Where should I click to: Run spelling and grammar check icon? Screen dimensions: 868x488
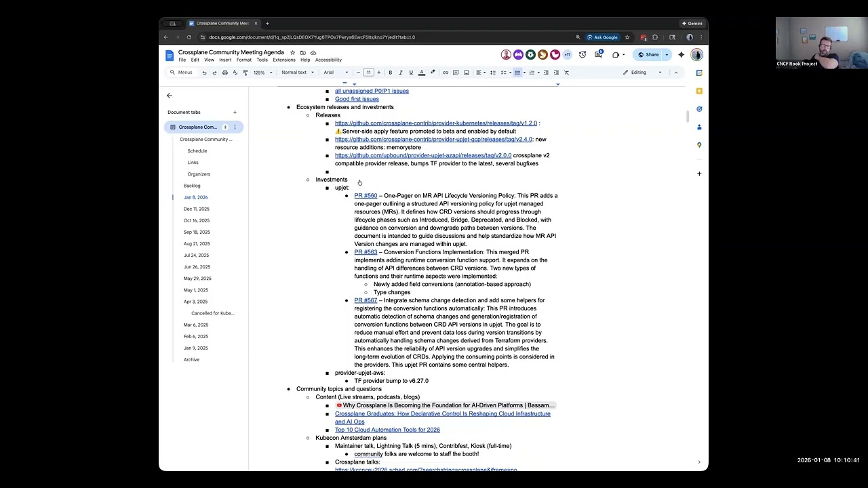click(235, 73)
